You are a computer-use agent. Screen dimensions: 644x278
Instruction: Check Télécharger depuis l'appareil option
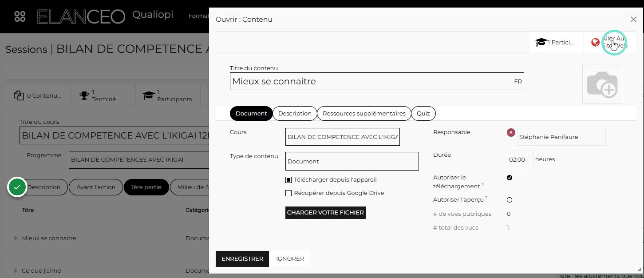tap(288, 180)
